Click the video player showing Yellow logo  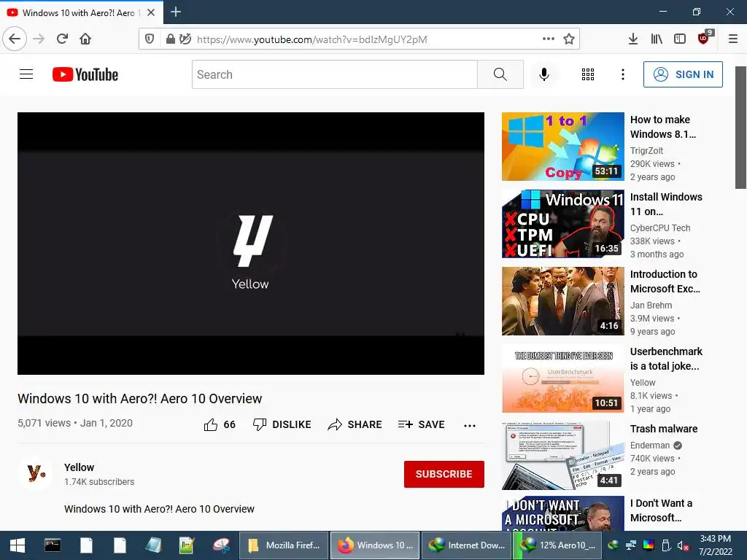251,244
